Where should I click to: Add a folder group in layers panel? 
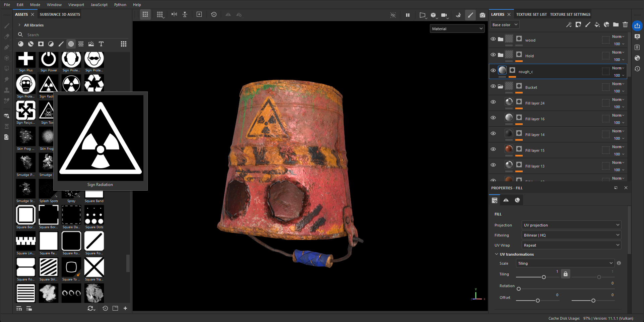pyautogui.click(x=616, y=24)
